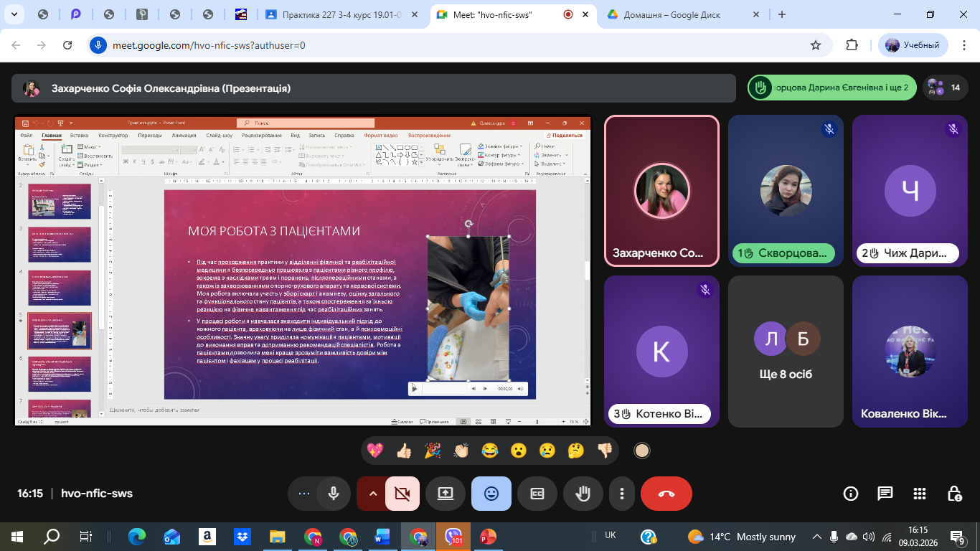The height and width of the screenshot is (551, 980).
Task: Open the activities grid icon
Action: [920, 494]
